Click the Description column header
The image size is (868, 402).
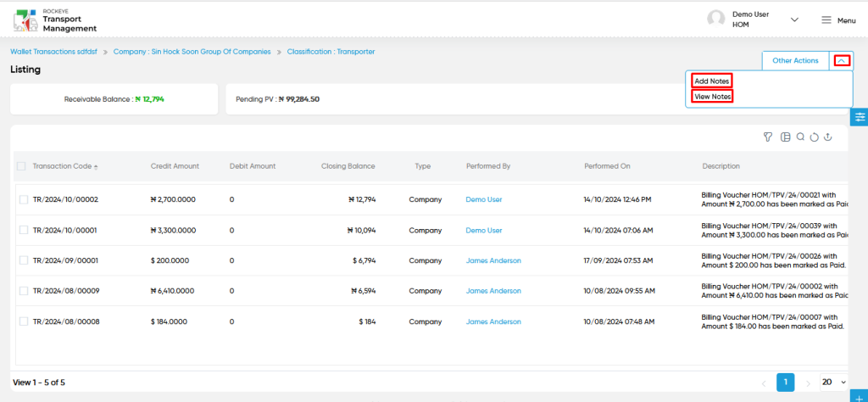point(721,166)
